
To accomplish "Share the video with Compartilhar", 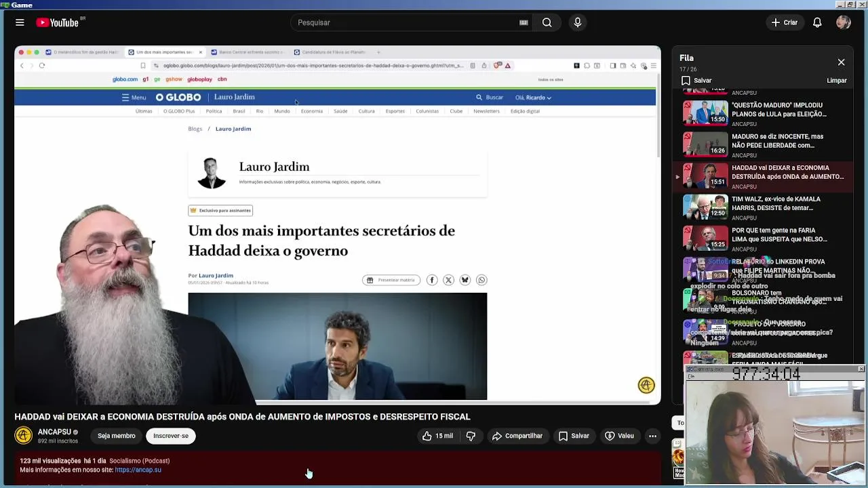I will 517,436.
